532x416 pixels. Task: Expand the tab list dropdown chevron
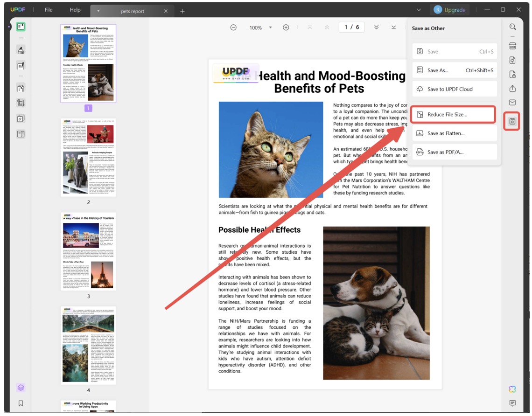418,10
